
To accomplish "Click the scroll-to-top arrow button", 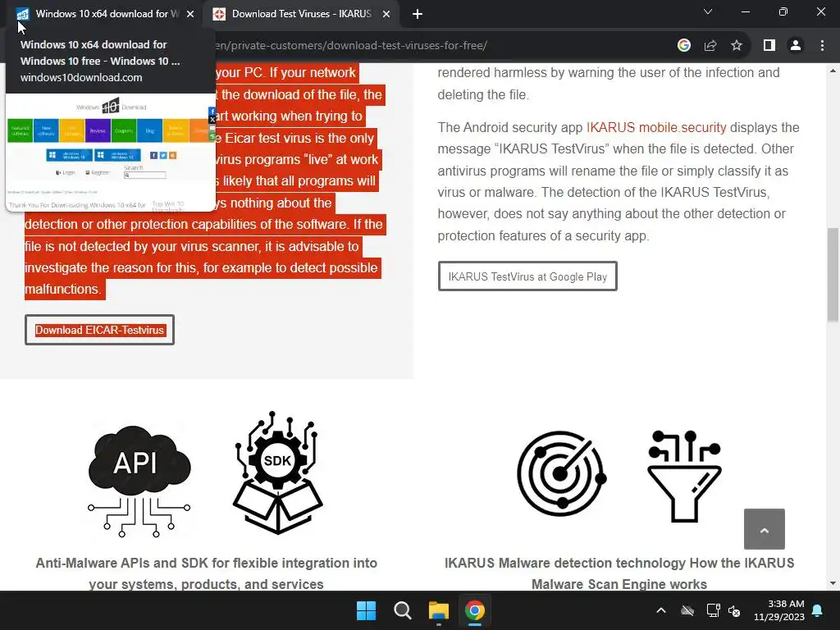I will [765, 529].
